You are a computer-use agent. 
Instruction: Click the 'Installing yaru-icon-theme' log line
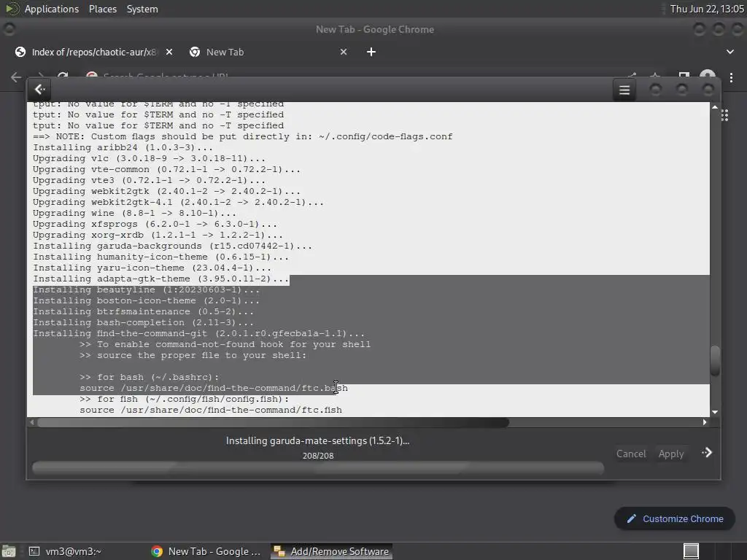click(152, 268)
